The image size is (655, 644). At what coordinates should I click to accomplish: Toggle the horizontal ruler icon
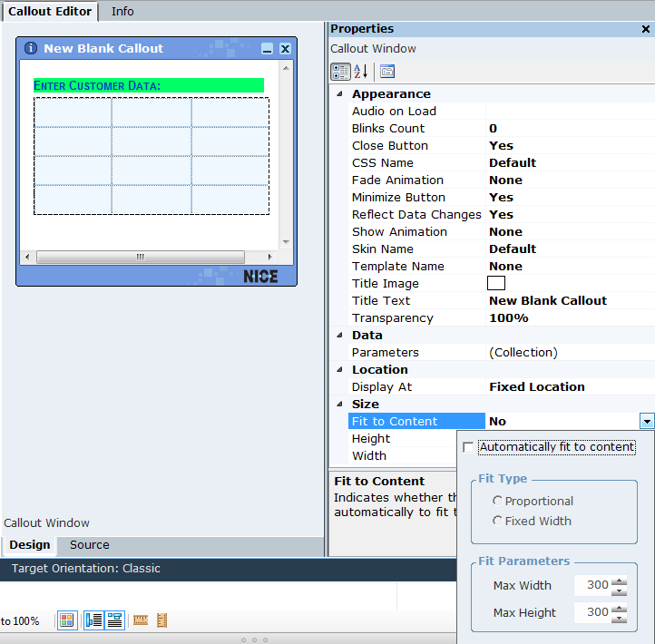141,620
